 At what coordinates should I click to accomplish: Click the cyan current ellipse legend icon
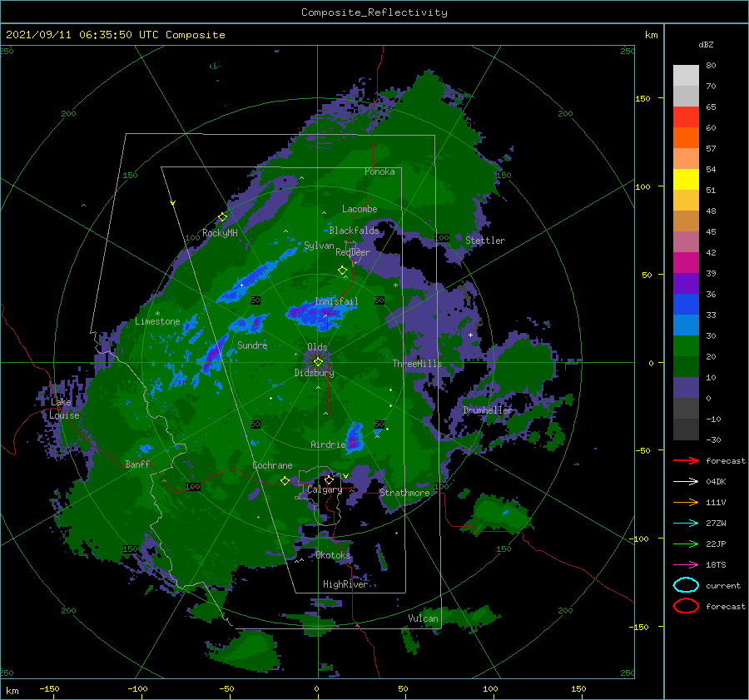coord(686,585)
